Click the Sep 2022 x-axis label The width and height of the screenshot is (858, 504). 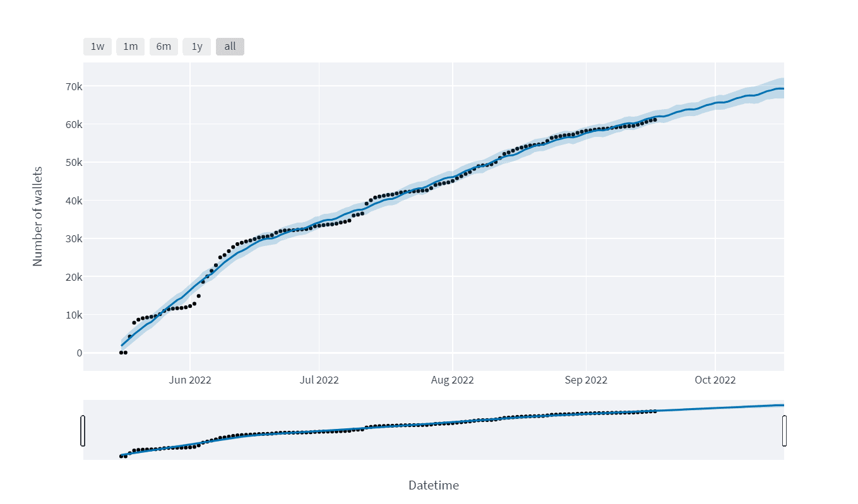click(586, 380)
